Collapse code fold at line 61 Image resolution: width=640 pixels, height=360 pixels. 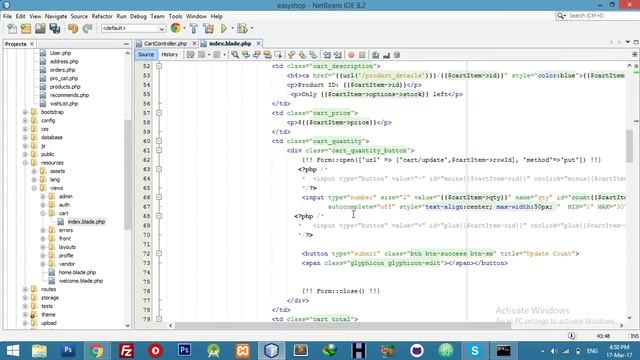[159, 150]
